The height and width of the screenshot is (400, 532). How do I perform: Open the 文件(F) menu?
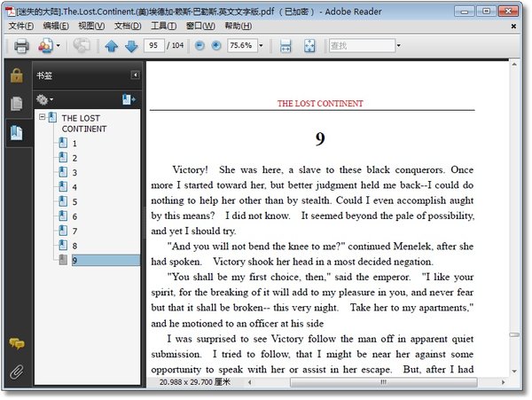[x=21, y=26]
